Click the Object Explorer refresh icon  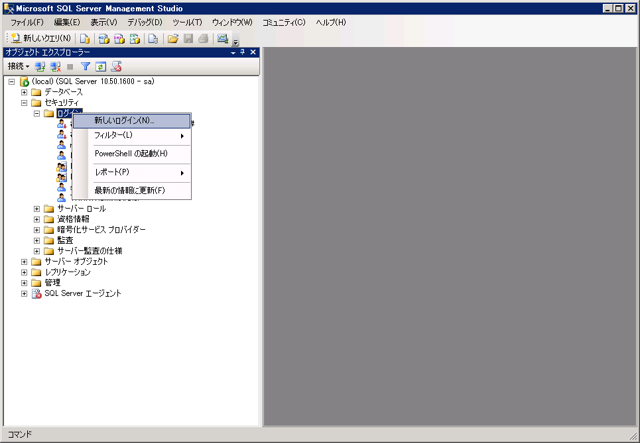[100, 67]
